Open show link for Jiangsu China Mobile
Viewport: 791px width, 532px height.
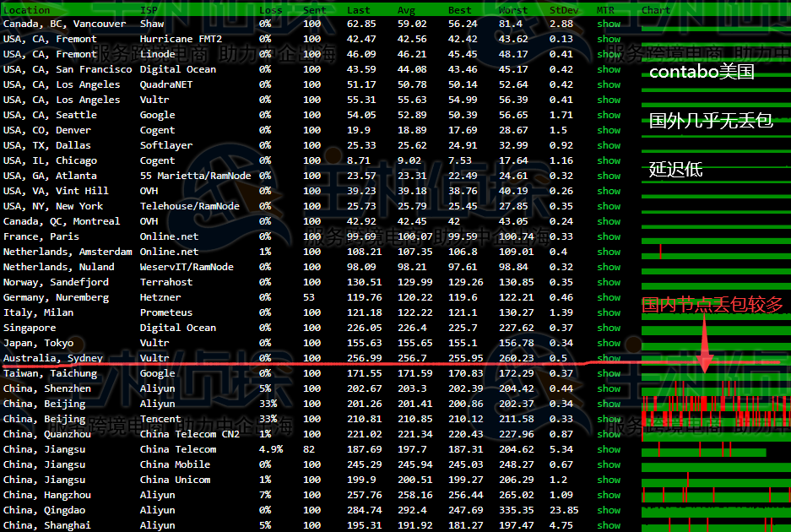(608, 464)
